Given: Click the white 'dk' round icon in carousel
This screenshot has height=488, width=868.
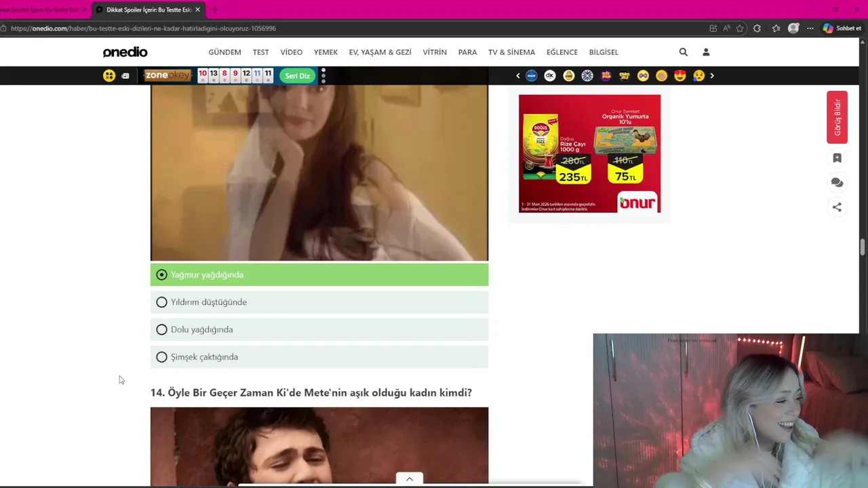Looking at the screenshot, I should point(550,76).
